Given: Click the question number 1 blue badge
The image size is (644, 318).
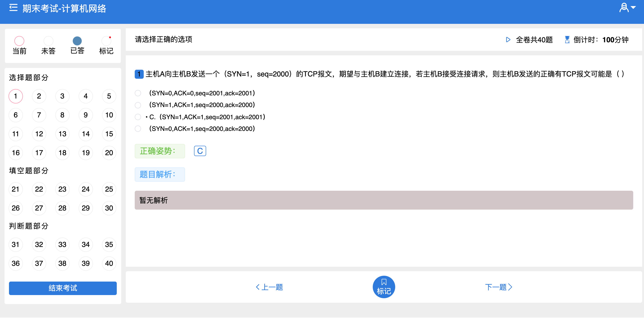Looking at the screenshot, I should [x=139, y=74].
